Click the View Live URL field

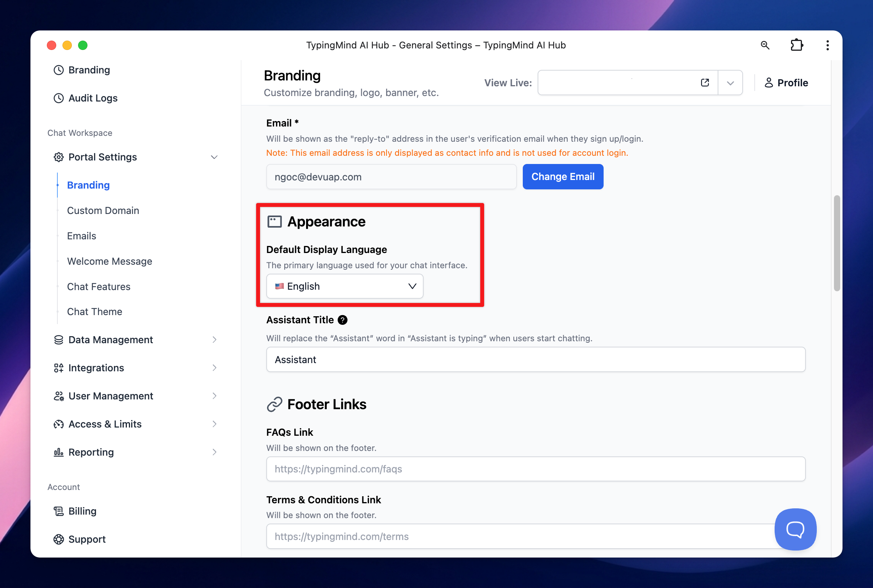(628, 83)
